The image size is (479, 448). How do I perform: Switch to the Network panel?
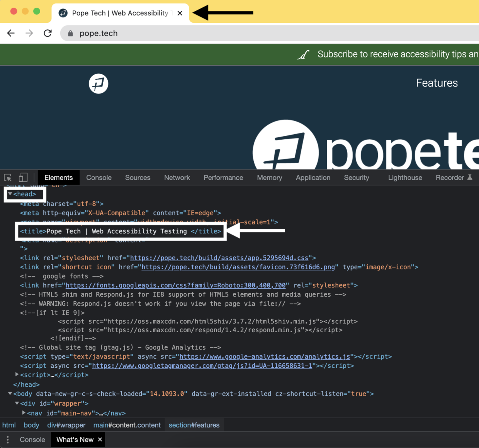click(177, 178)
